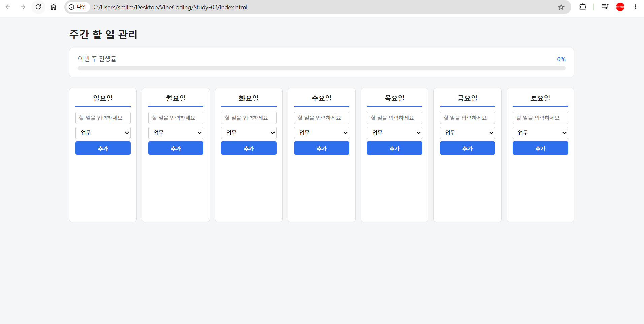Image resolution: width=644 pixels, height=324 pixels.
Task: Add a task with 수요일 추가 button
Action: tap(322, 148)
